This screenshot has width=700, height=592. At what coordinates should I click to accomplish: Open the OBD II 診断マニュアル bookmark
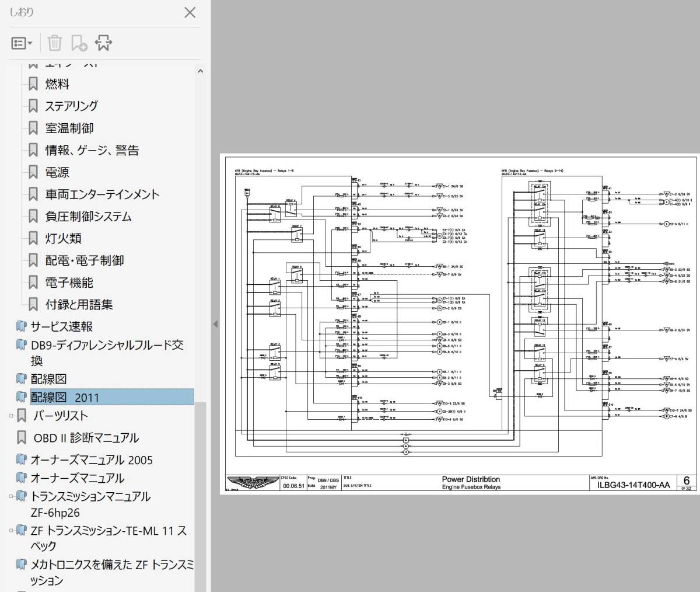(86, 438)
